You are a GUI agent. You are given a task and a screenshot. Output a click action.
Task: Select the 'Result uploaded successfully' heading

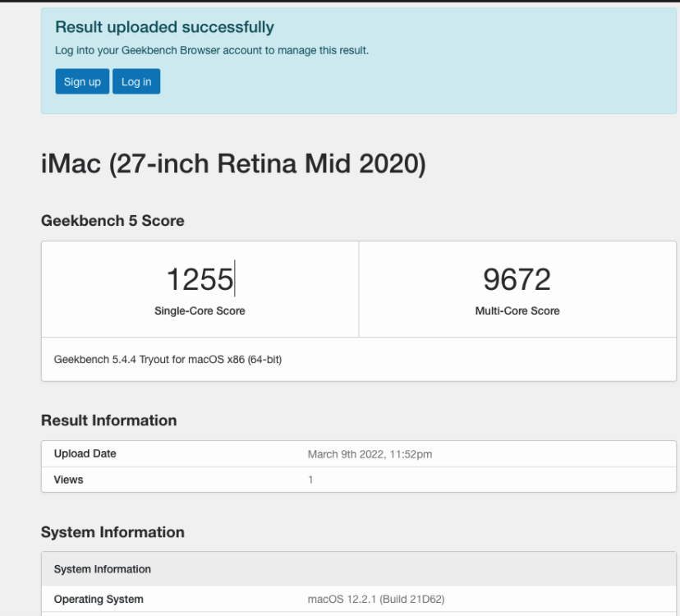164,27
